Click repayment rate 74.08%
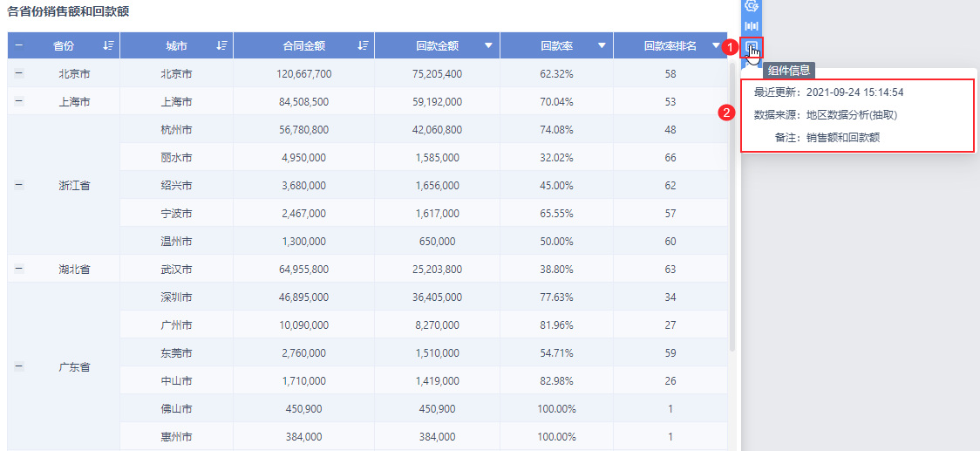Screen dimensions: 980x451 click(557, 129)
